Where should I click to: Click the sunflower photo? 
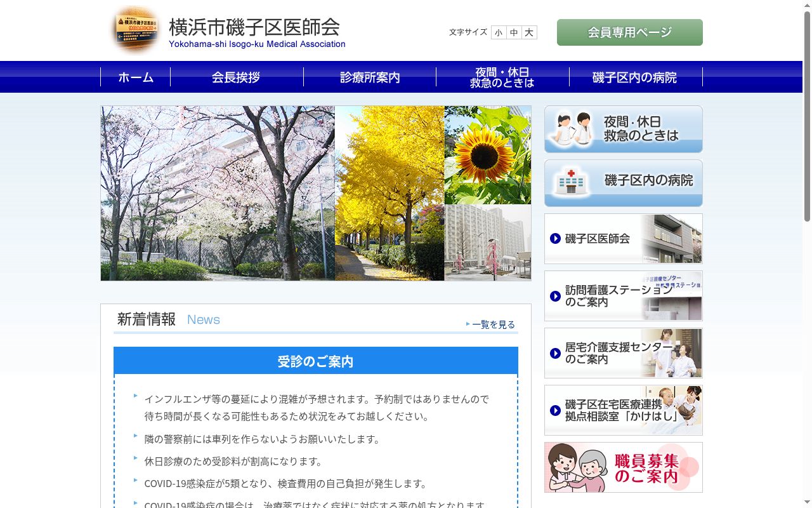pyautogui.click(x=488, y=155)
